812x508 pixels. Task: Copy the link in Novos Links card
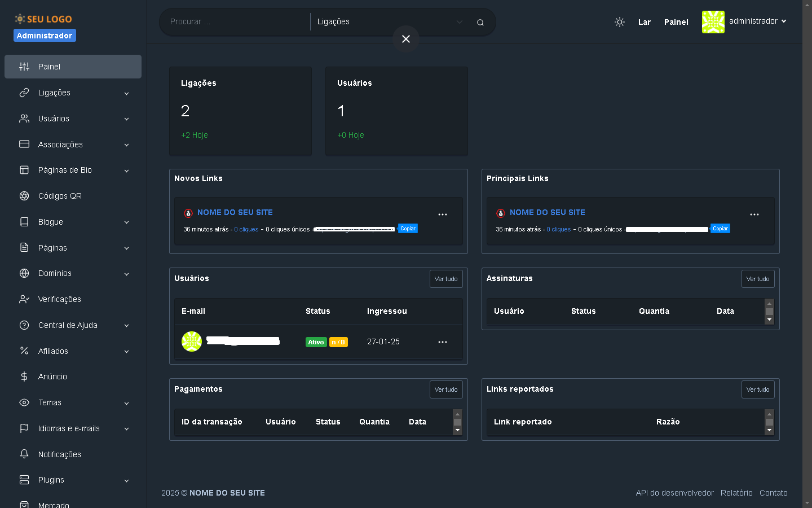pos(408,229)
